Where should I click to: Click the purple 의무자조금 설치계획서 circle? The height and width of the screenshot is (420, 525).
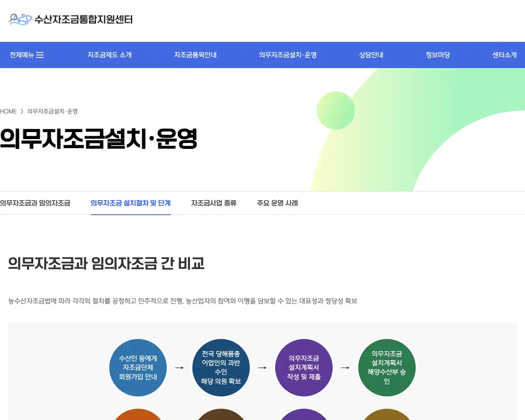[304, 367]
